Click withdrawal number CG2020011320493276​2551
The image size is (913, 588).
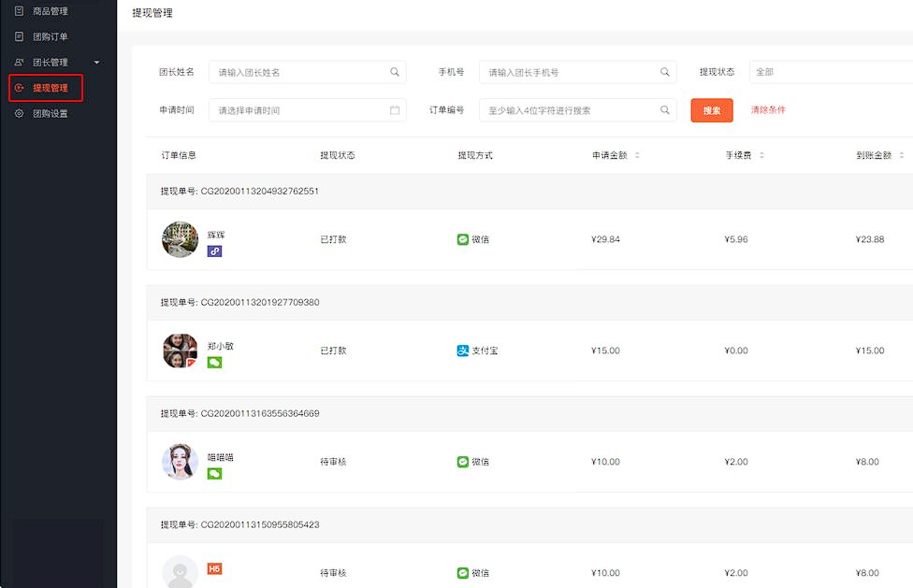point(260,191)
